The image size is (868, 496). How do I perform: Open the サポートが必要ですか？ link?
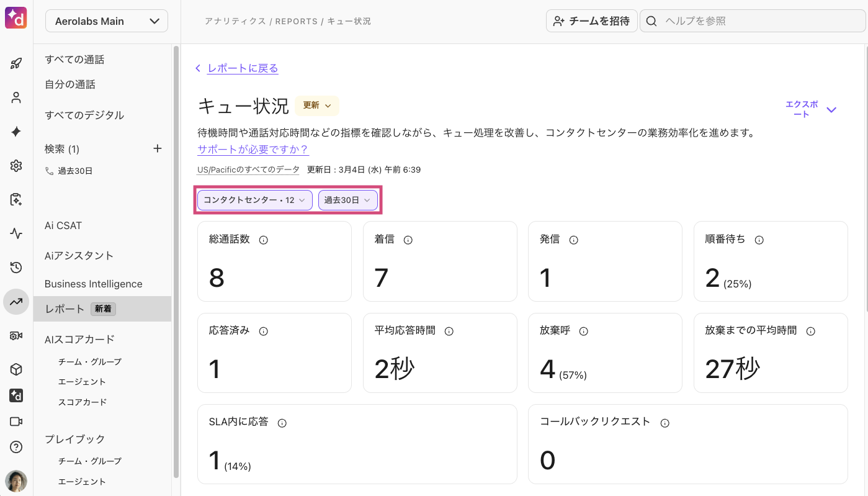pos(252,150)
